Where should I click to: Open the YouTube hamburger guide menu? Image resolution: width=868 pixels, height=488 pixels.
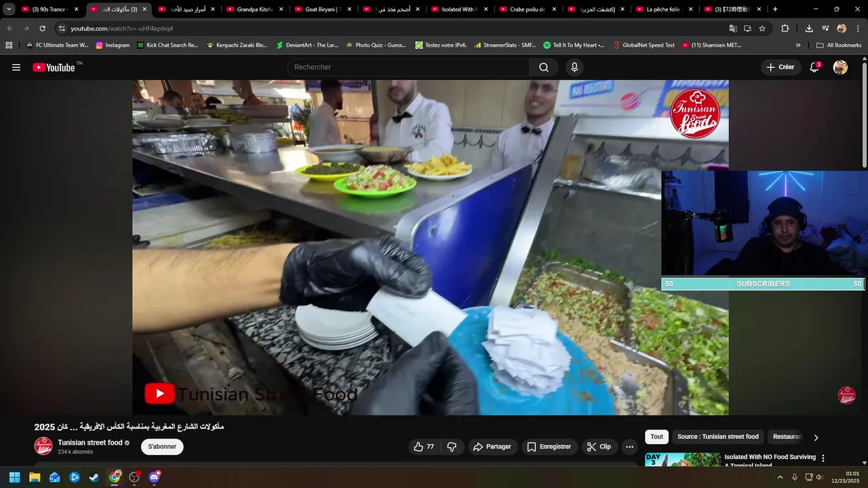[16, 67]
